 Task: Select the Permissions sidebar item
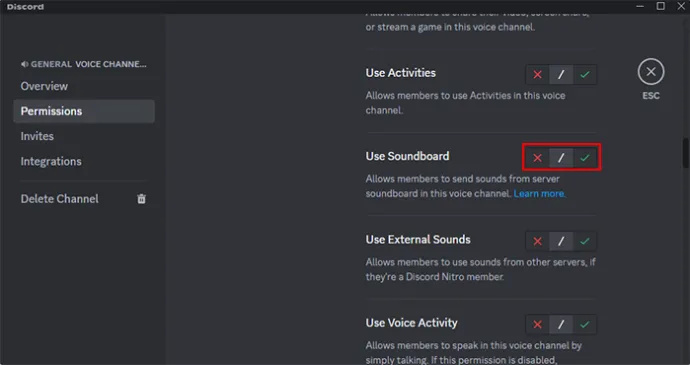84,111
